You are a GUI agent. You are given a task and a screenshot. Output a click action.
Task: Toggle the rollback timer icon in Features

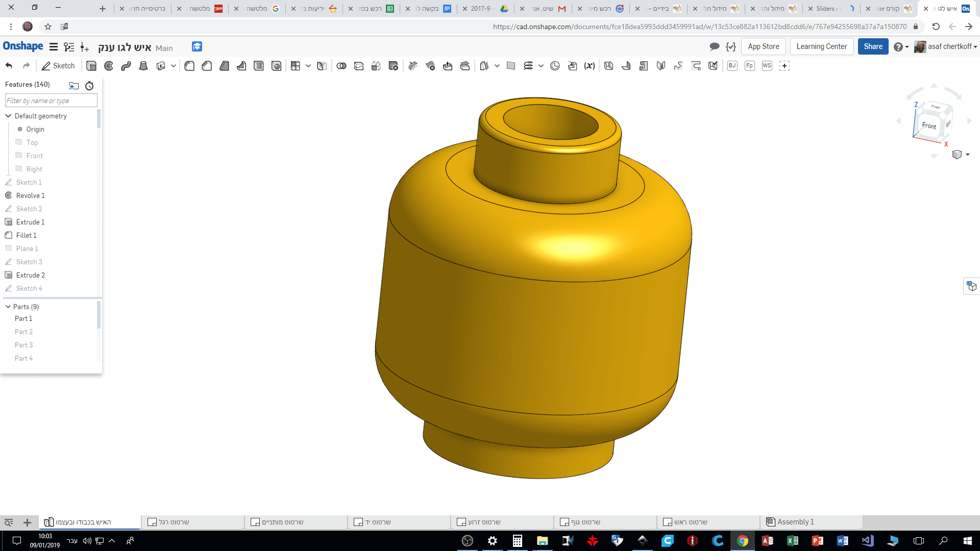point(89,86)
